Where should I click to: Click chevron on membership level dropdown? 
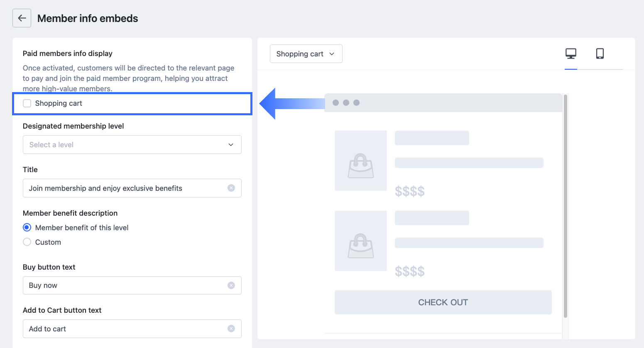pyautogui.click(x=231, y=145)
